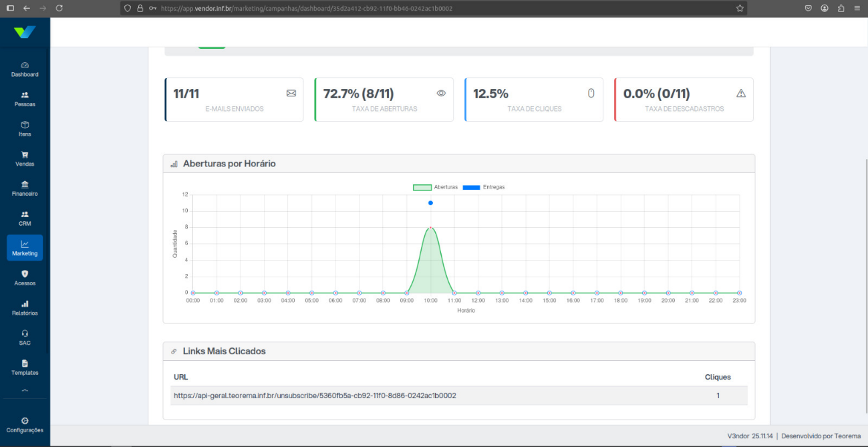The image size is (868, 447).
Task: Select the CRM sidebar icon
Action: click(x=25, y=214)
